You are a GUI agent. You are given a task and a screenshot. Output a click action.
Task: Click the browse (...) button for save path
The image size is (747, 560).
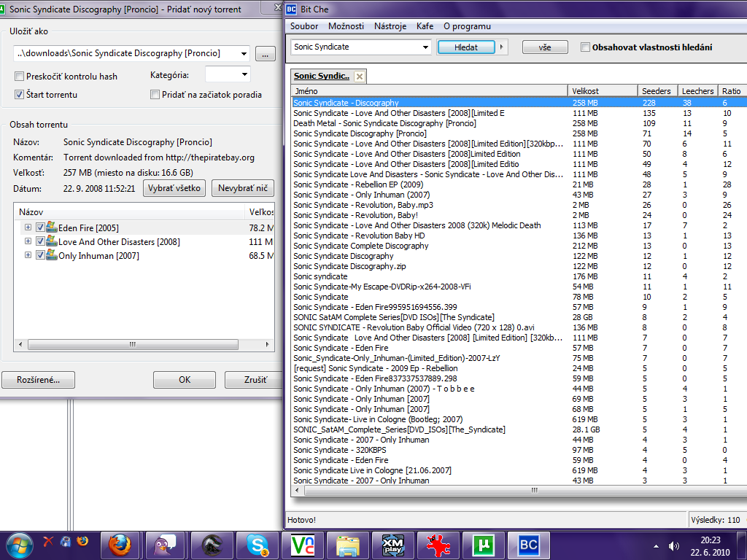(x=266, y=54)
